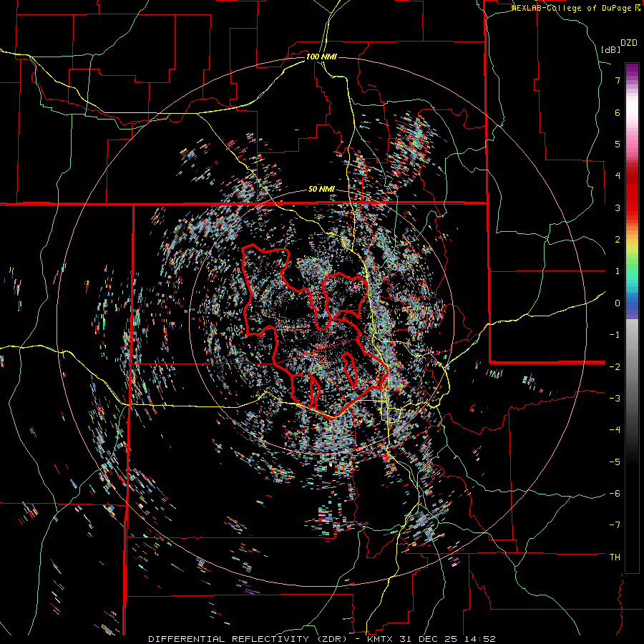
Task: Click the 1 value on color scale
Action: (x=618, y=271)
